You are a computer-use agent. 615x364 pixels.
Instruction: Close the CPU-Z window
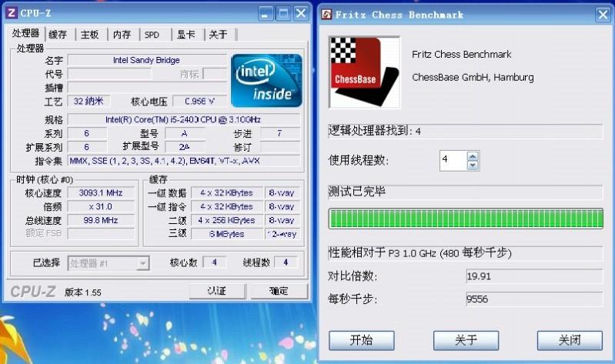(301, 14)
